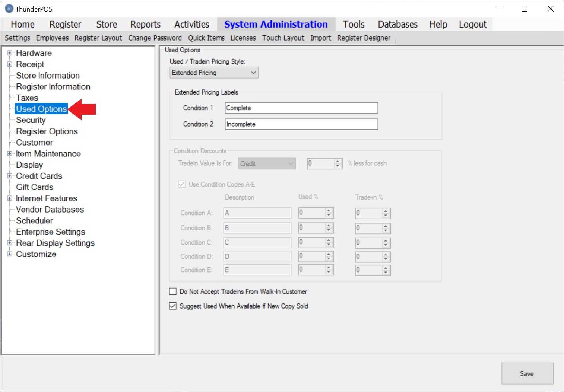Uncheck Suggest Used When Available If New Copy Sold
Viewport: 564px width, 392px height.
tap(173, 306)
